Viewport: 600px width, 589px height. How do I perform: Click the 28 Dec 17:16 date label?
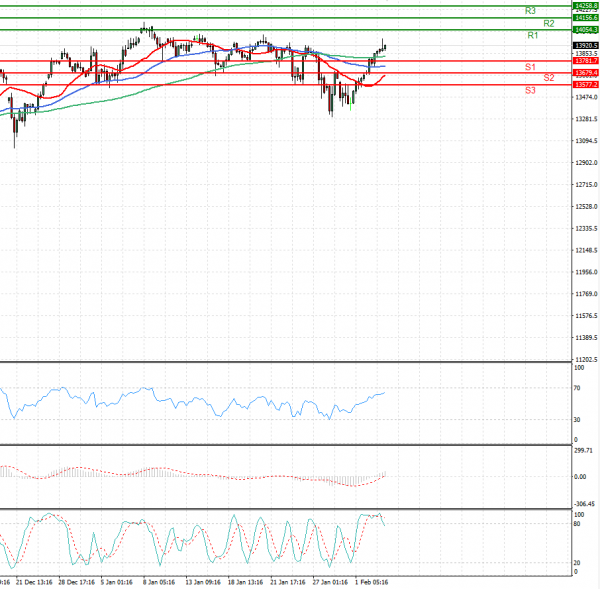point(77,582)
